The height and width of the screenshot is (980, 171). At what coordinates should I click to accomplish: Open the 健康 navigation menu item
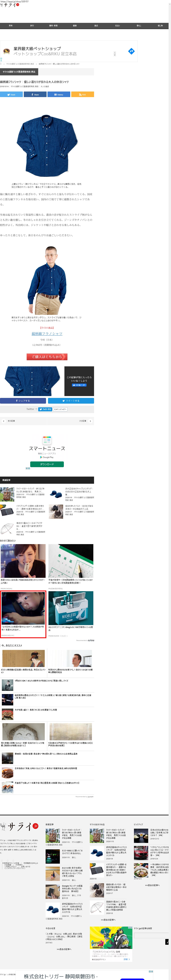75,26
